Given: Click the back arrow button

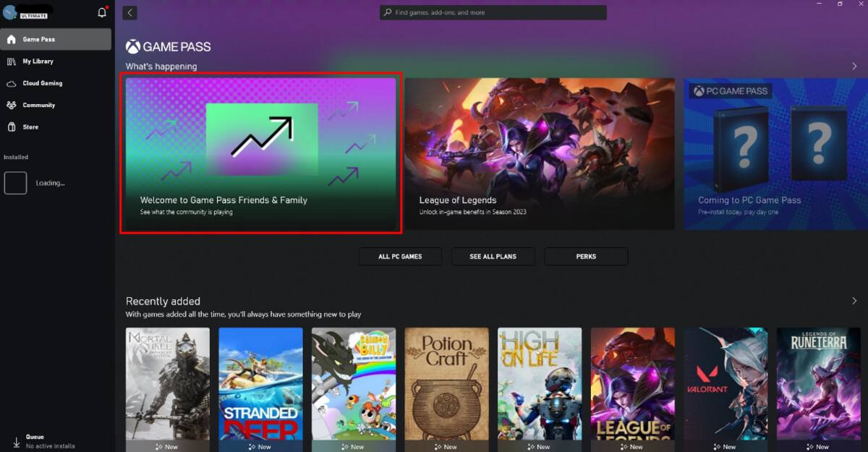Looking at the screenshot, I should pyautogui.click(x=129, y=12).
